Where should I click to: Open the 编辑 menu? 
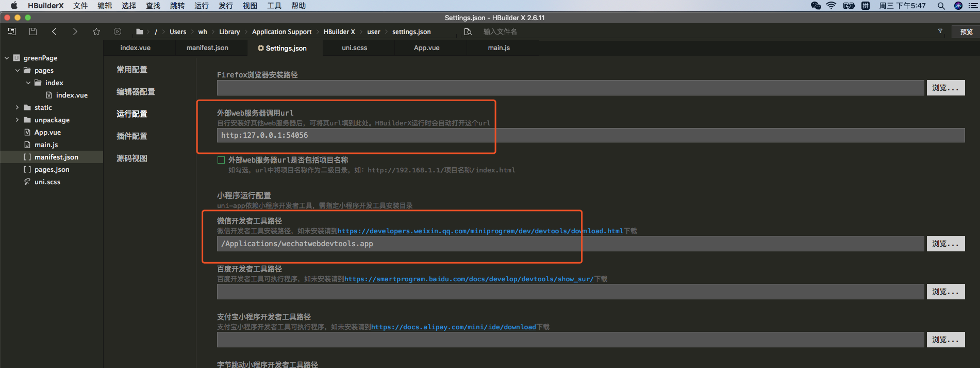click(x=105, y=6)
